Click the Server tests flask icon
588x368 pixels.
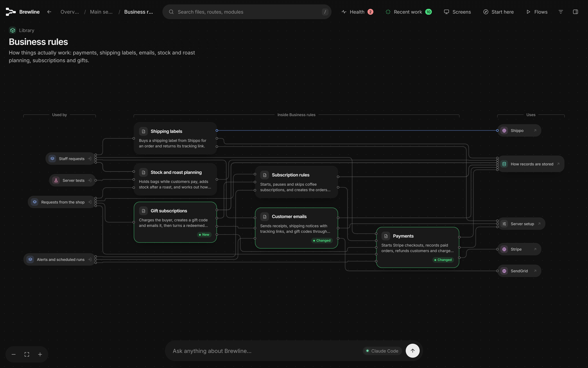click(x=56, y=180)
